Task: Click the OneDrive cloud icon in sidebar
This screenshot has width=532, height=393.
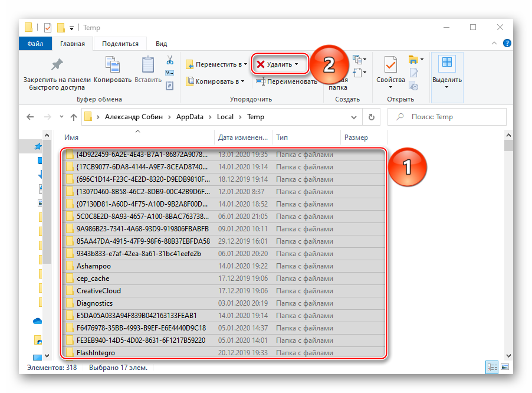Action: click(x=38, y=321)
